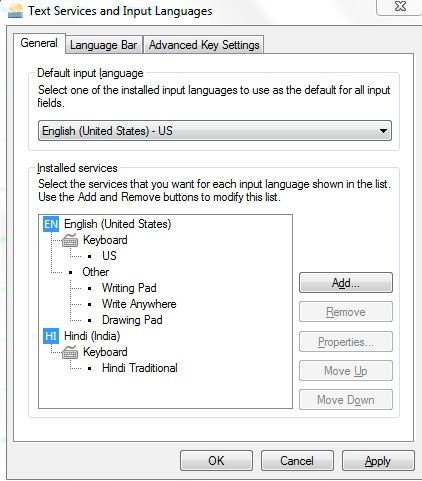Select the Writing Pad service
Viewport: 422px width, 481px height.
[129, 288]
